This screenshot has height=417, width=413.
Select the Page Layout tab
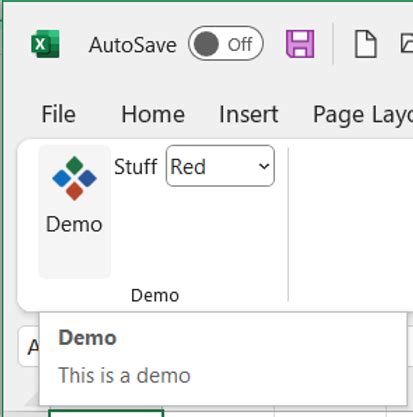pyautogui.click(x=363, y=115)
